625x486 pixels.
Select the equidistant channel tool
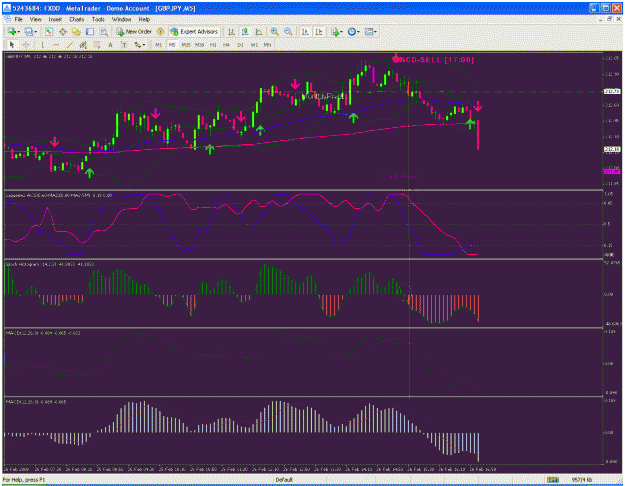click(83, 45)
